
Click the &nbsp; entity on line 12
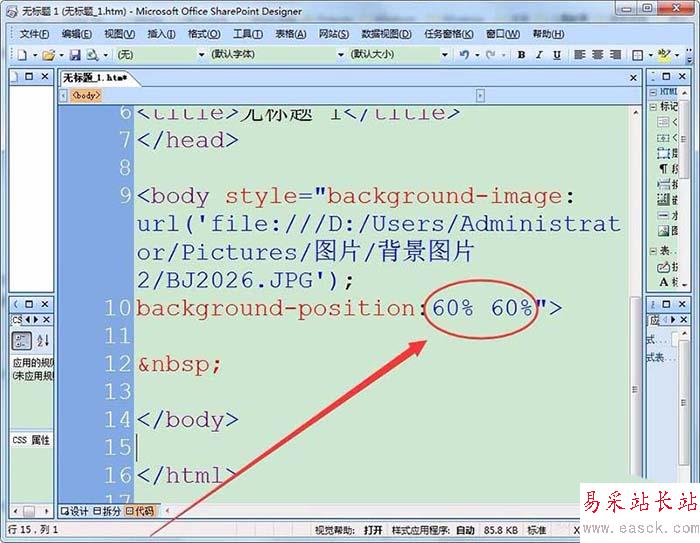pos(179,365)
